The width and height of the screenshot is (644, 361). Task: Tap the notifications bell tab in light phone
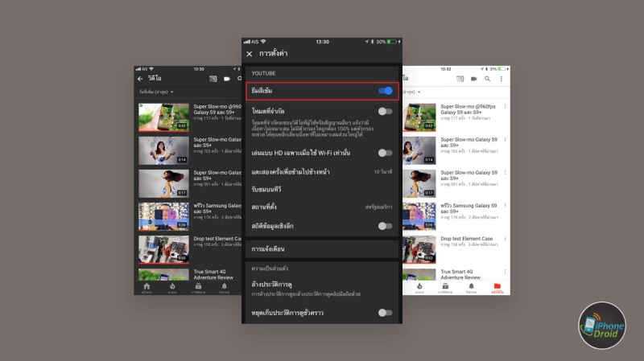click(471, 286)
